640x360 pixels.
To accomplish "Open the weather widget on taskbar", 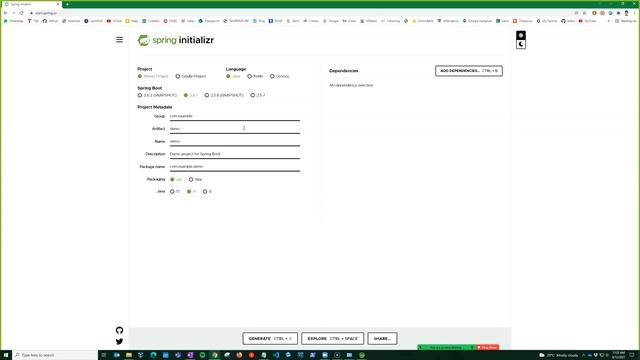I will (x=558, y=355).
